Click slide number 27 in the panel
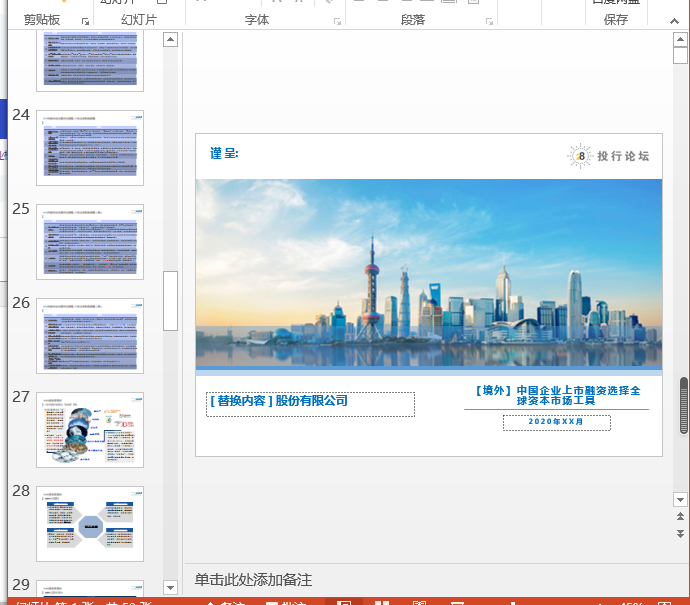The width and height of the screenshot is (690, 605). [x=21, y=397]
